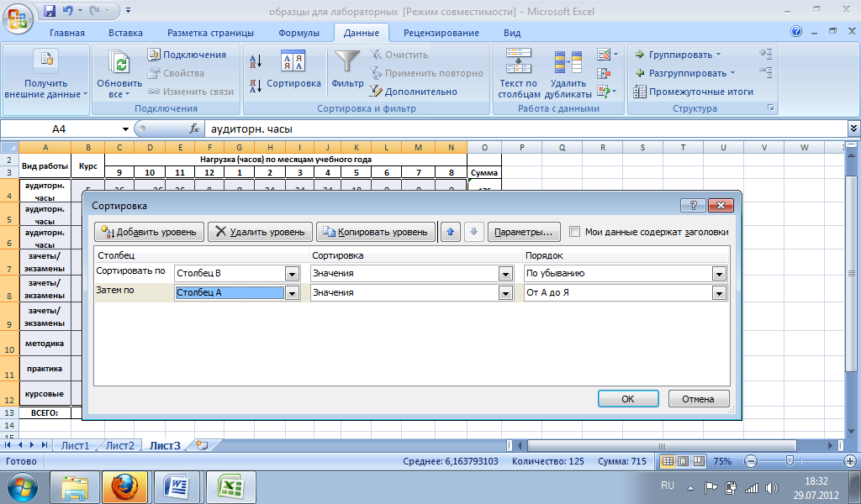Sort ascending A to Я icon
This screenshot has height=504, width=861.
[256, 60]
